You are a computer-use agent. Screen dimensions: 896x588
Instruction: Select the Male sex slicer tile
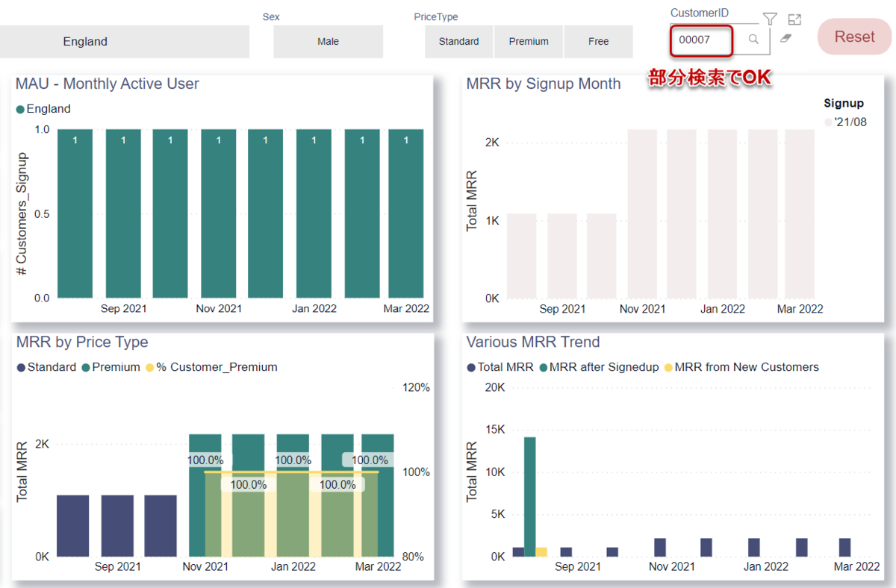329,42
